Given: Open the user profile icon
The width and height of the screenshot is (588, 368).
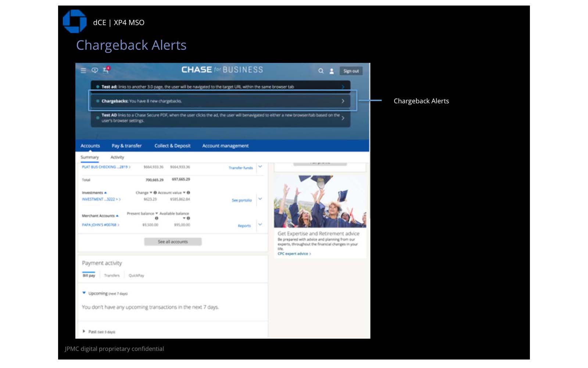Looking at the screenshot, I should [x=331, y=71].
